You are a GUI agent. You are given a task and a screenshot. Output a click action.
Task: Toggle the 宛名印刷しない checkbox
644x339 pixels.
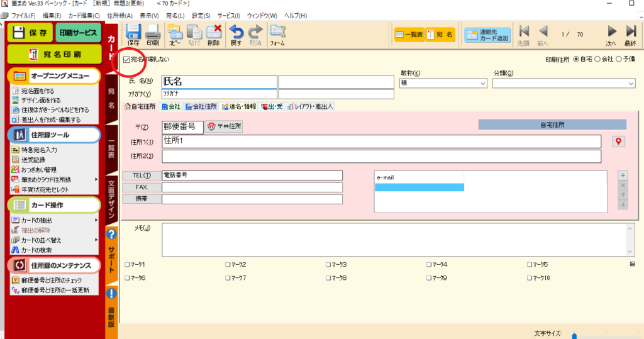[x=126, y=60]
